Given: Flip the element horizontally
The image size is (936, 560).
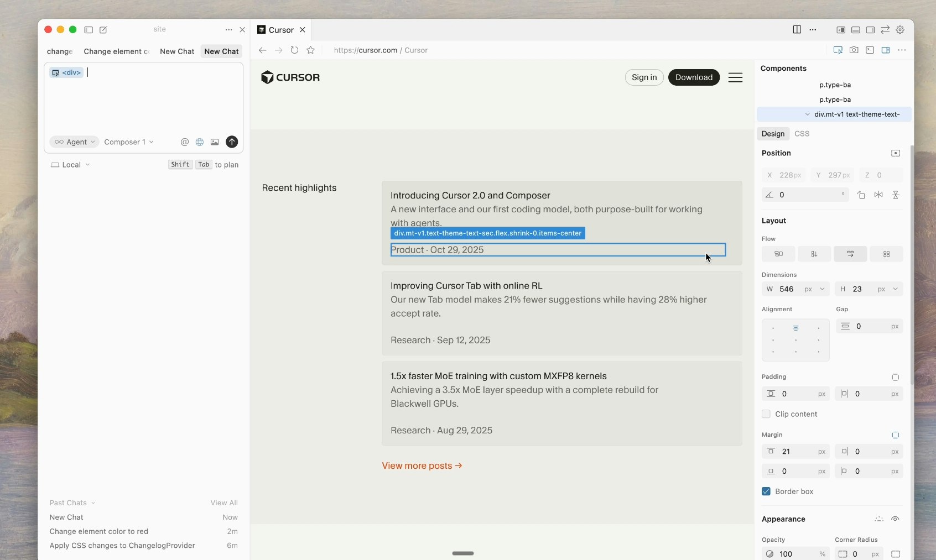Looking at the screenshot, I should point(878,195).
